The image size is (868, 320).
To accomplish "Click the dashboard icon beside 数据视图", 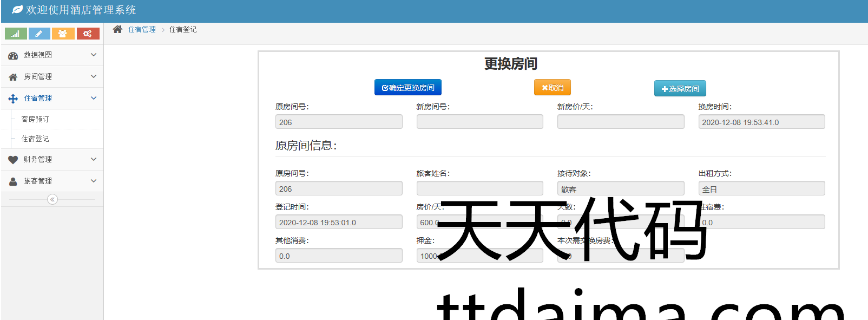I will pos(13,55).
